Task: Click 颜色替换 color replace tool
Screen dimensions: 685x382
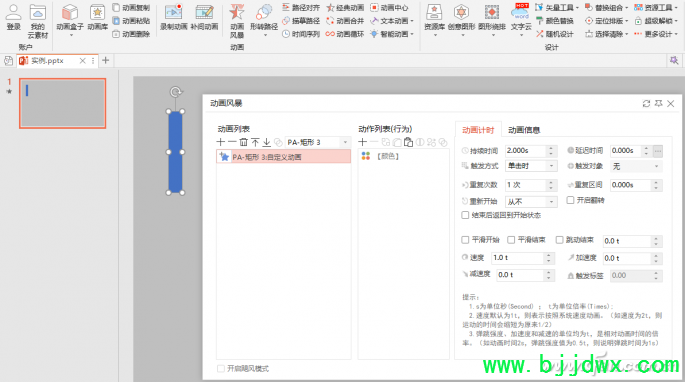Action: point(555,21)
